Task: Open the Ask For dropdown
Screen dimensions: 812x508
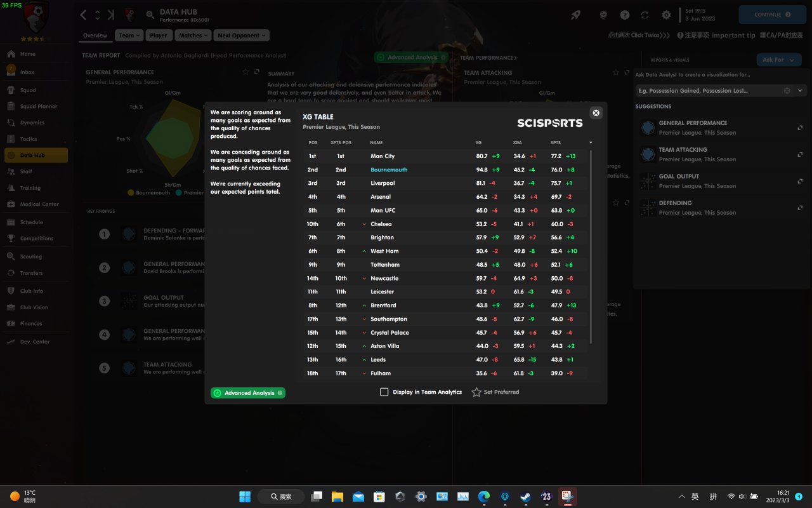Action: [x=779, y=60]
